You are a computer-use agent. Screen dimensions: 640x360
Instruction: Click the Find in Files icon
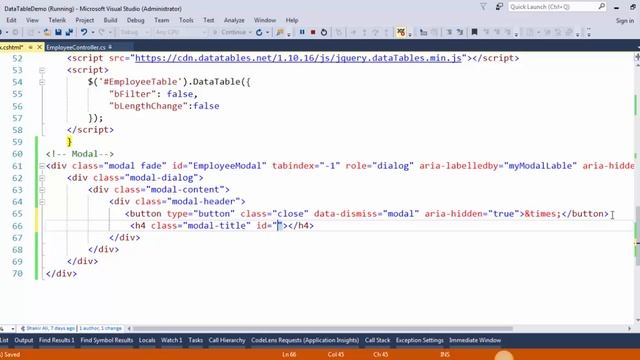coord(280,32)
